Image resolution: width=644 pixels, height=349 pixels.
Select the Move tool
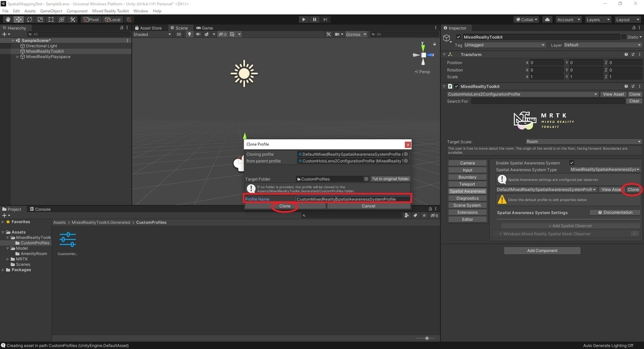pyautogui.click(x=18, y=19)
